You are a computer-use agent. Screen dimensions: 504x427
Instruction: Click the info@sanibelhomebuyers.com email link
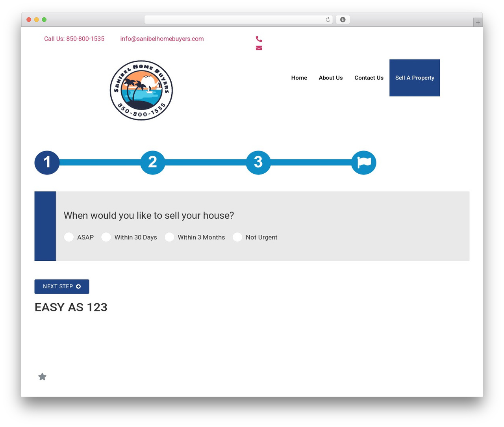(x=162, y=39)
